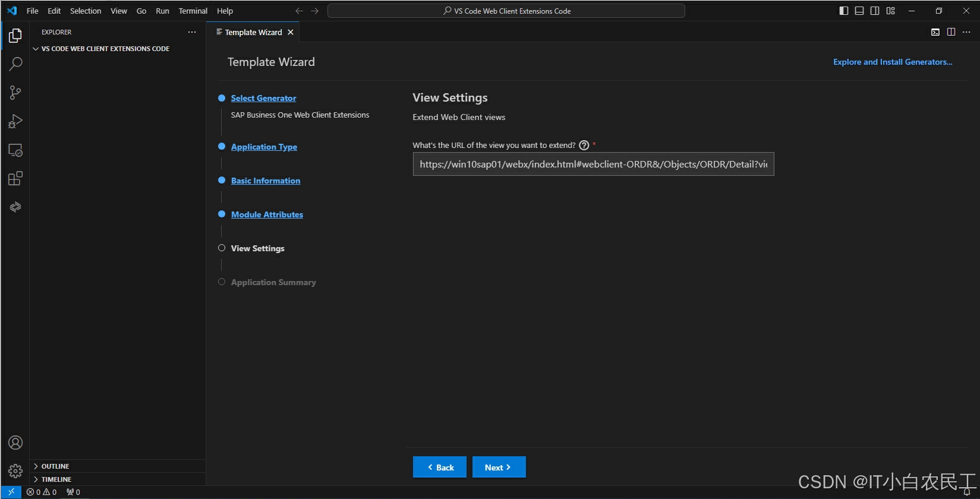This screenshot has width=980, height=499.
Task: Open the Extensions view icon
Action: coord(15,178)
